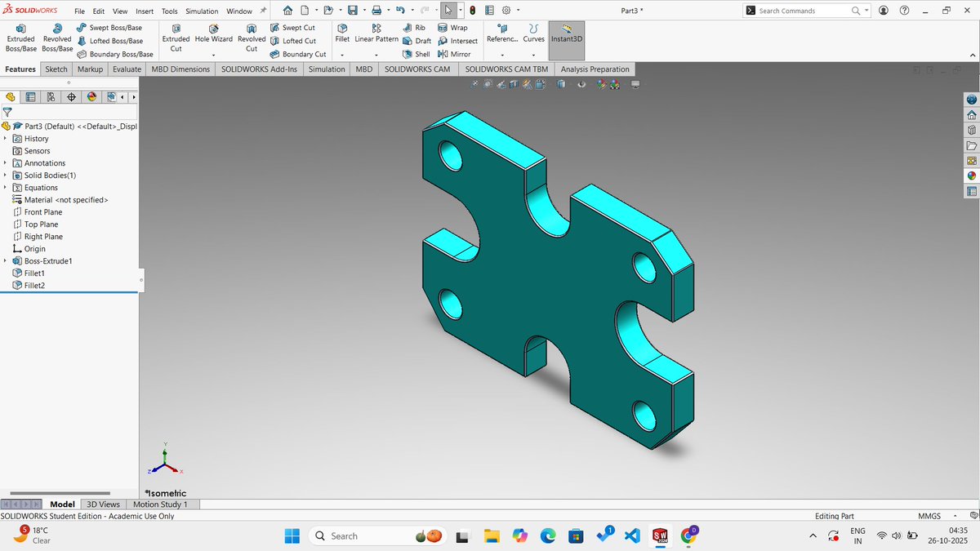Open the 3D Views tab
The height and width of the screenshot is (551, 980).
[103, 504]
